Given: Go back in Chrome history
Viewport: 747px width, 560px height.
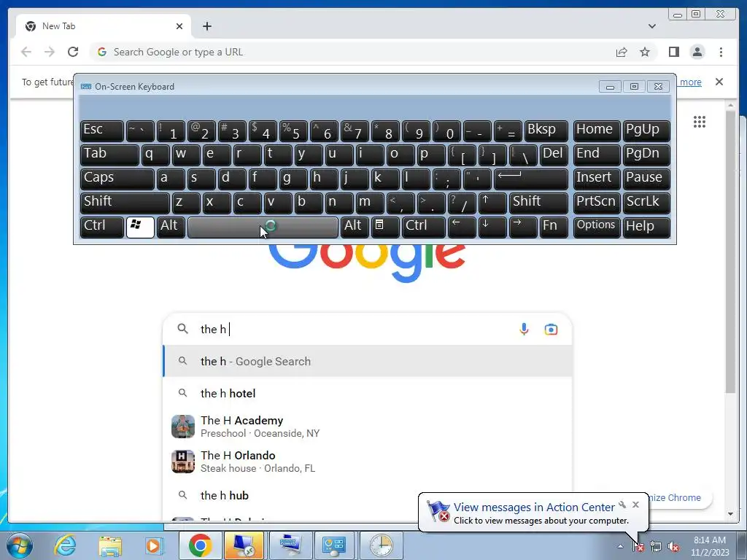Looking at the screenshot, I should pyautogui.click(x=26, y=52).
